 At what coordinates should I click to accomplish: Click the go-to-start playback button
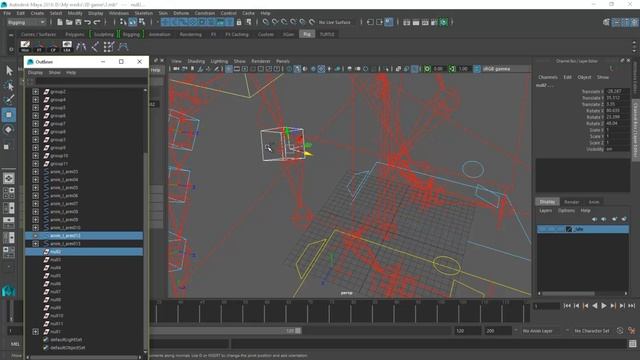567,306
